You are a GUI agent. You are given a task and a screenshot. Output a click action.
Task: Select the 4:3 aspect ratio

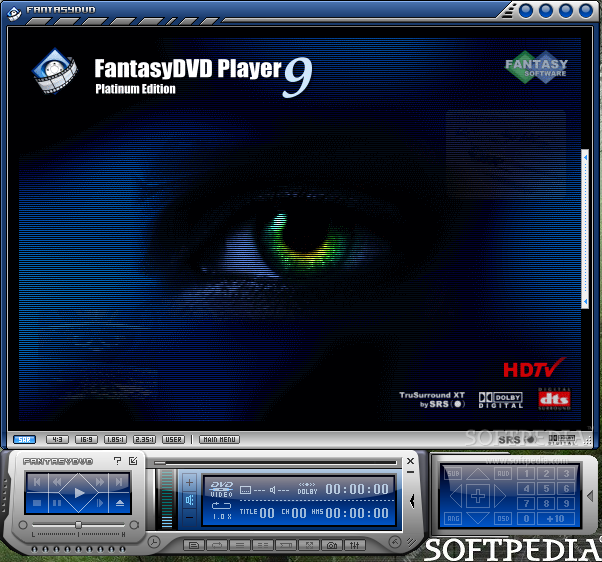point(57,440)
